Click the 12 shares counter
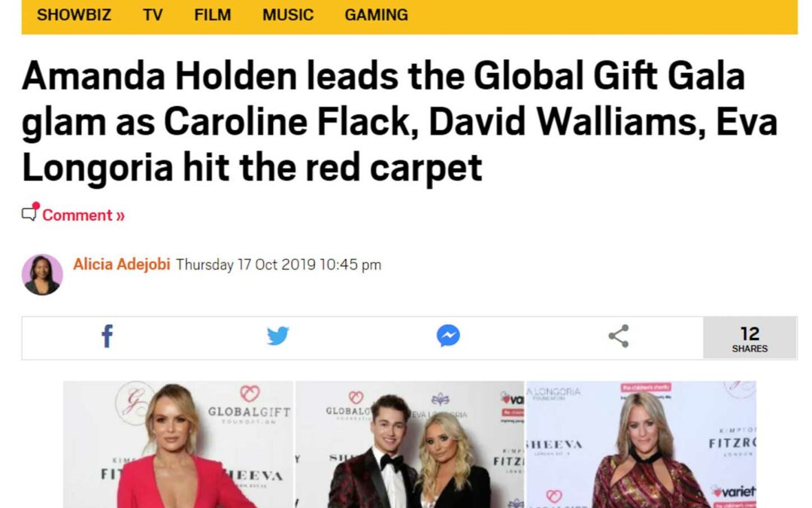This screenshot has height=508, width=812. pyautogui.click(x=750, y=338)
